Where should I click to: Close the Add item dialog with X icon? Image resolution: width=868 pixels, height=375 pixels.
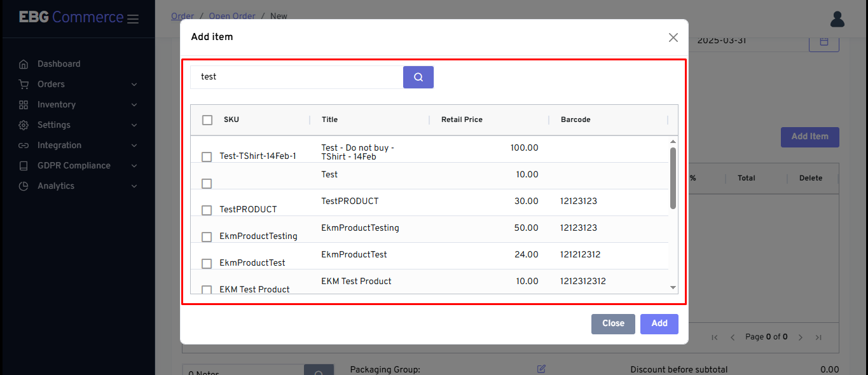[x=673, y=37]
